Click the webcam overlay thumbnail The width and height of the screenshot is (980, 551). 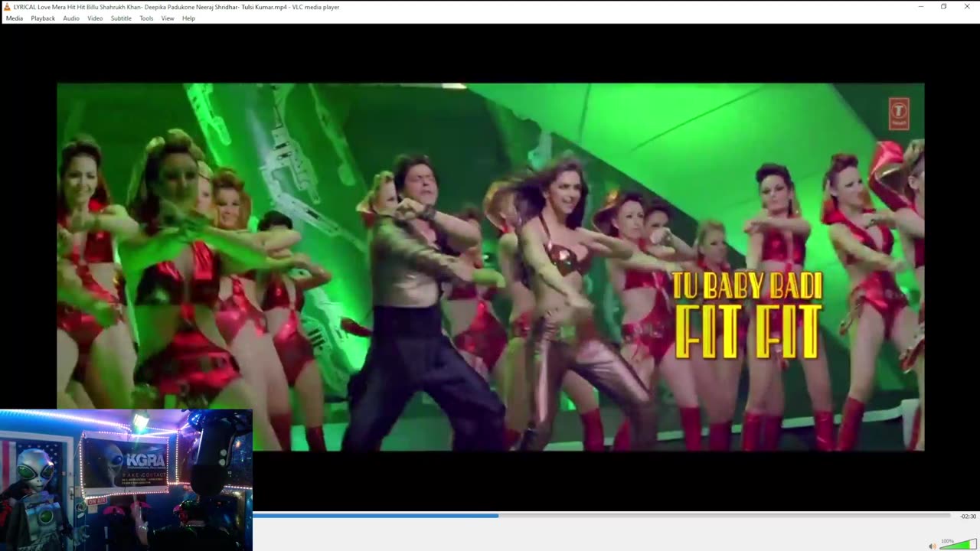126,480
